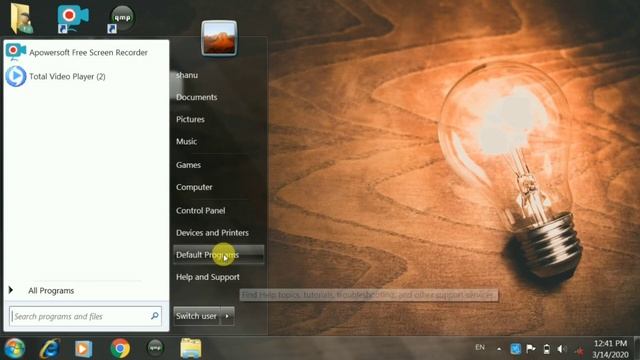The height and width of the screenshot is (360, 640).
Task: Open the clock showing 12:41 PM
Action: click(610, 349)
